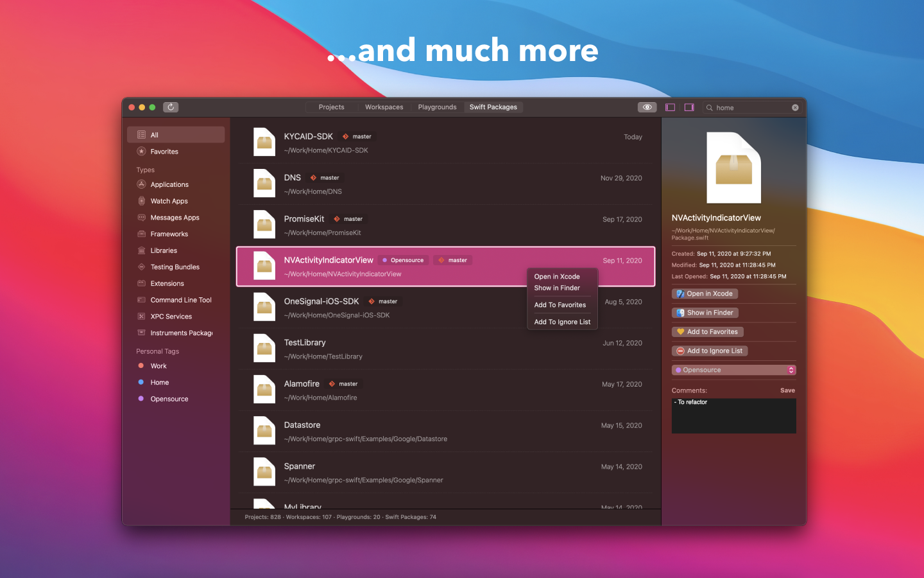
Task: Click the PromiseKit package icon
Action: click(264, 225)
